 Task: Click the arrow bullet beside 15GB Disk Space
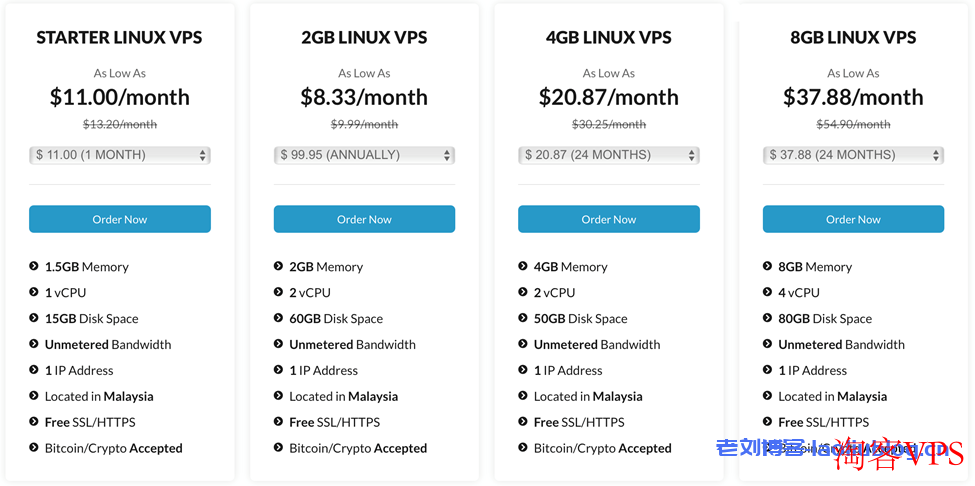(x=34, y=318)
